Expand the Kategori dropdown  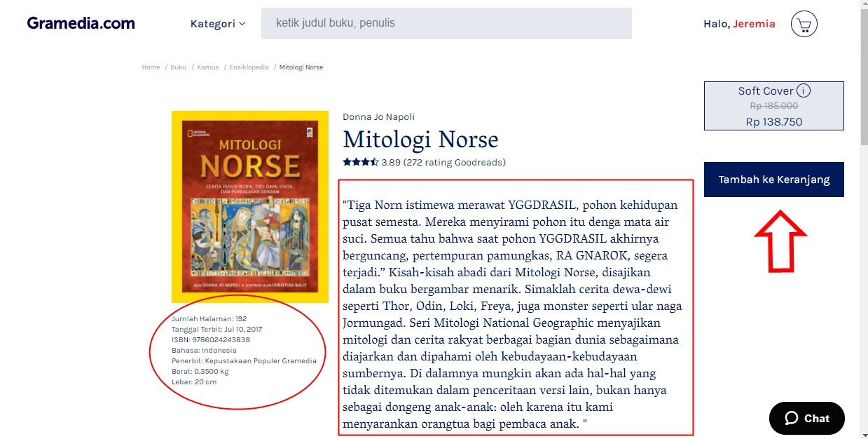218,24
